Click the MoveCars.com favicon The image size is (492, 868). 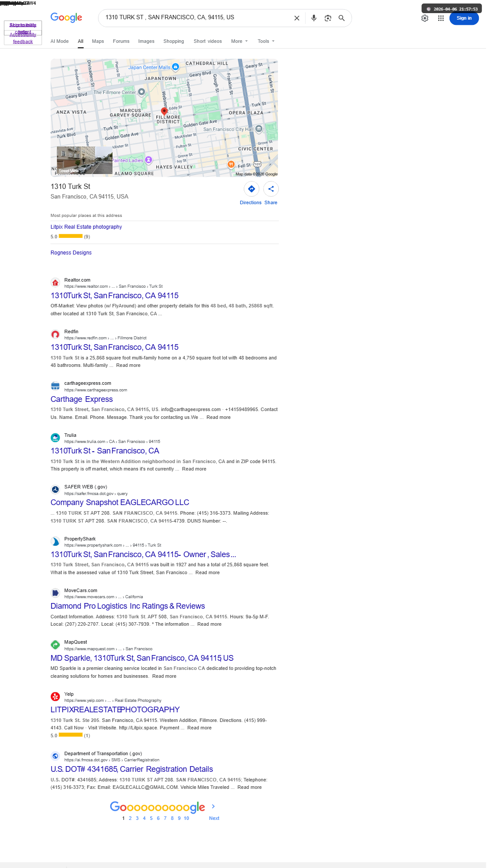[x=55, y=593]
